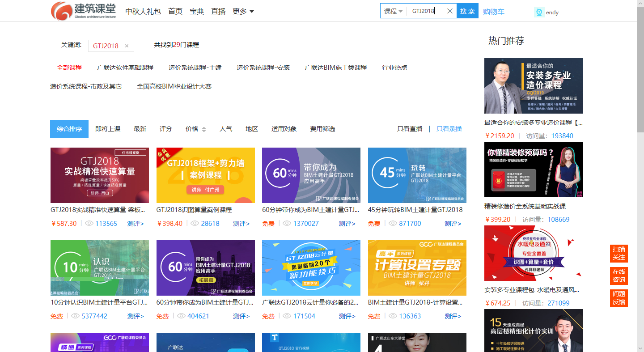Open the 10分钟认识 BIM土建计量平台 thumbnail
The width and height of the screenshot is (644, 352).
tap(100, 268)
